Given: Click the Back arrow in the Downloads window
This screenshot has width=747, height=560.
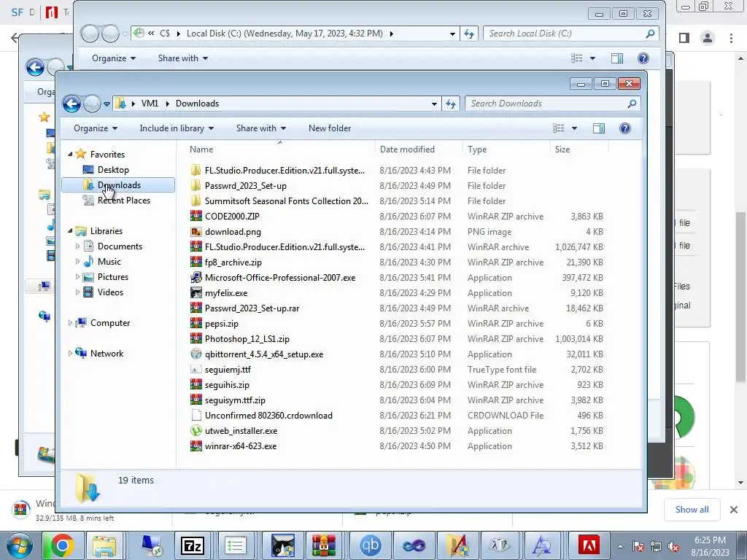Looking at the screenshot, I should (72, 104).
